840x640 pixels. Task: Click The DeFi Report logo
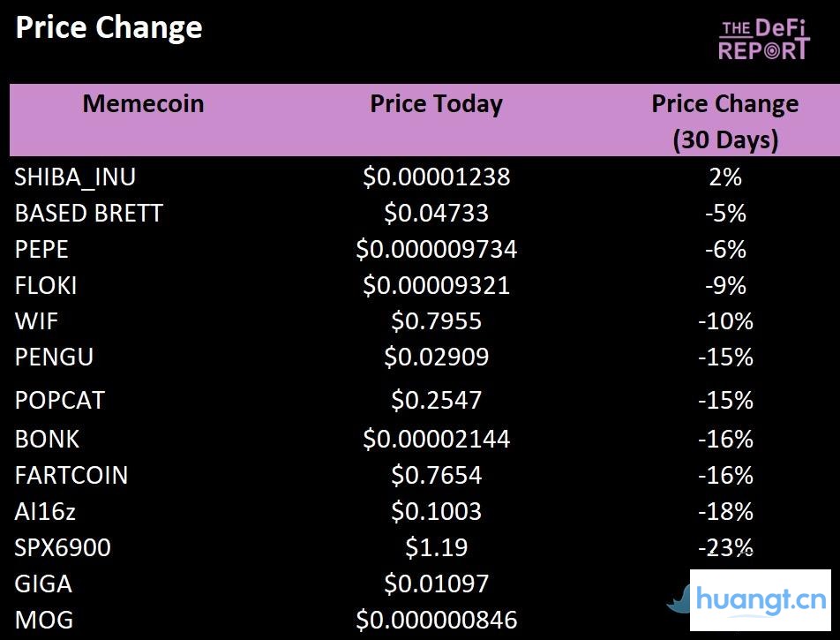click(763, 41)
